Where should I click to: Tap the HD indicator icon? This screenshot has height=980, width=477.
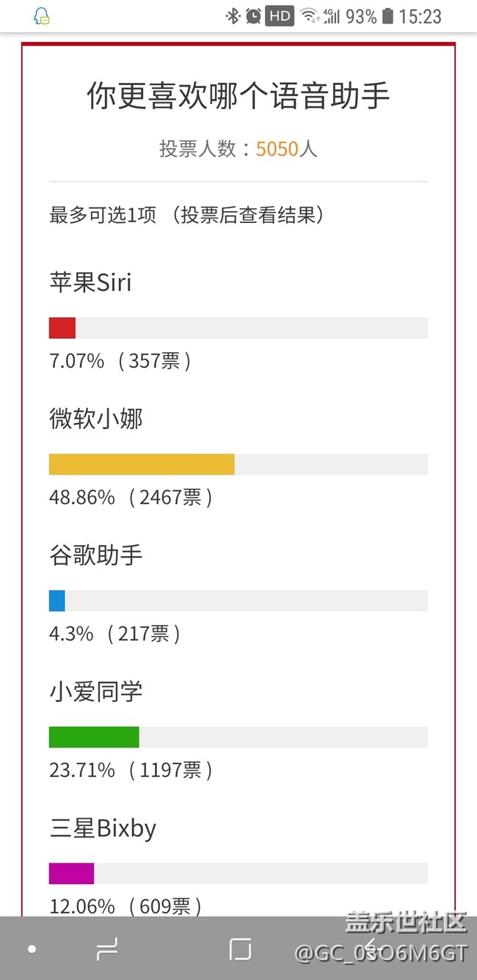pyautogui.click(x=280, y=16)
